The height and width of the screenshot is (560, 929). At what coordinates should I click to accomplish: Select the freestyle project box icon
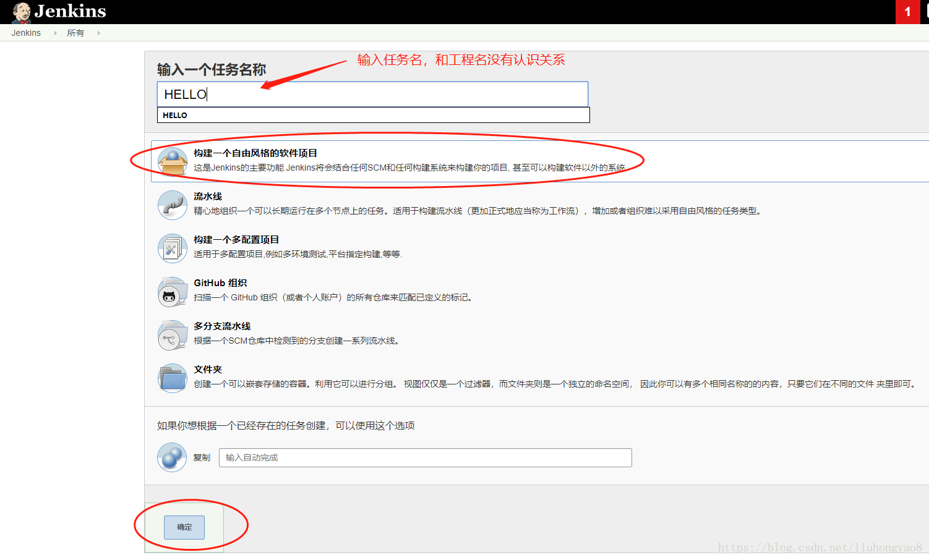(173, 161)
